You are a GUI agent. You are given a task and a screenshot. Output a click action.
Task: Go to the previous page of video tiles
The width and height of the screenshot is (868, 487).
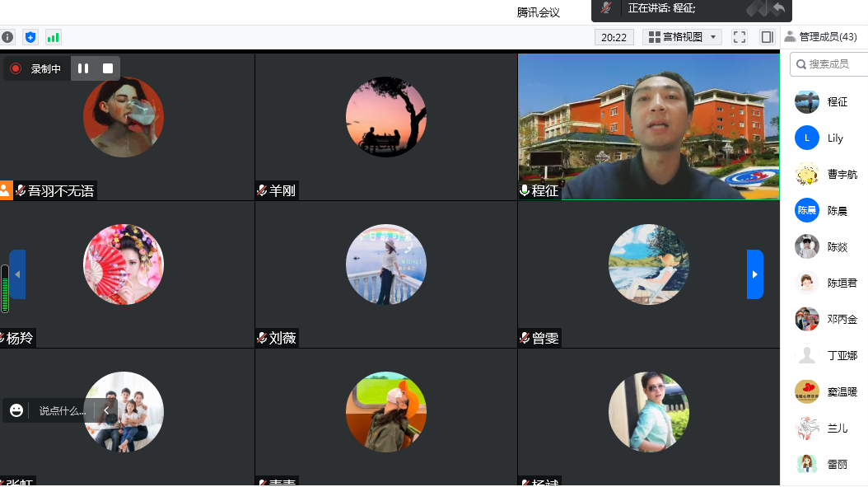[17, 274]
